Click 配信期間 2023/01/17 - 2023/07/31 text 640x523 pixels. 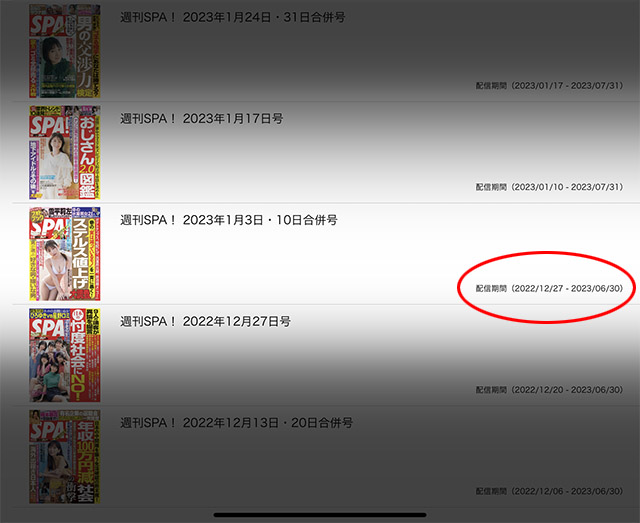tap(549, 86)
